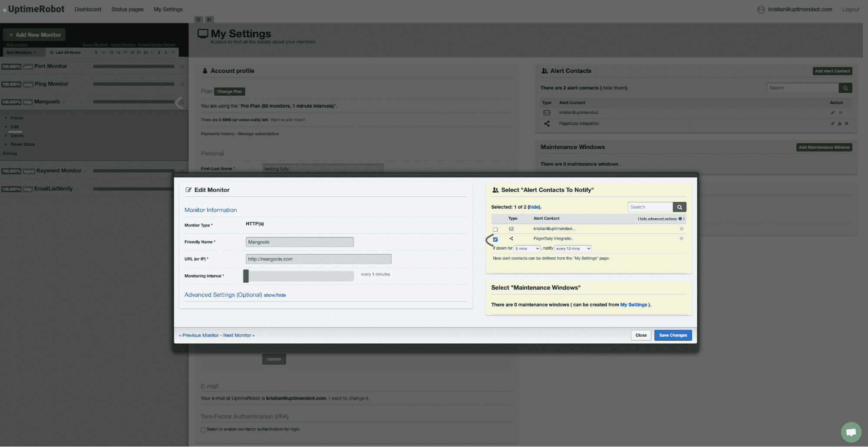Edit the kristian@uptimerobot email alert contact
Screen dimensions: 868x447
pos(832,112)
